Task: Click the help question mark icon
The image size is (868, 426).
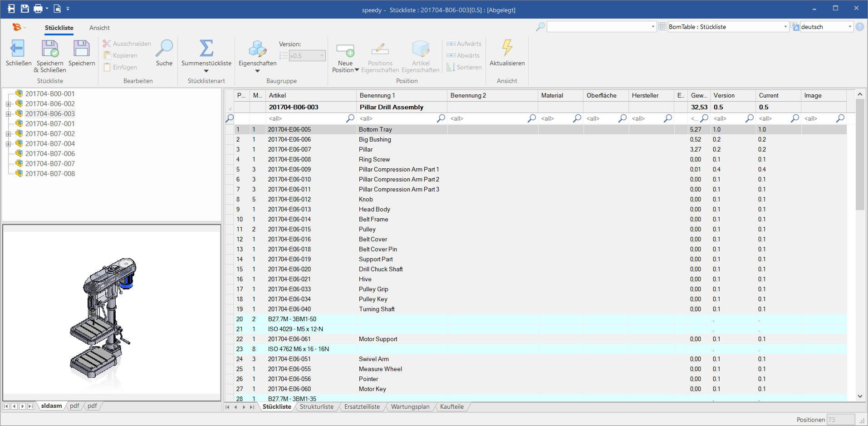Action: [x=859, y=27]
